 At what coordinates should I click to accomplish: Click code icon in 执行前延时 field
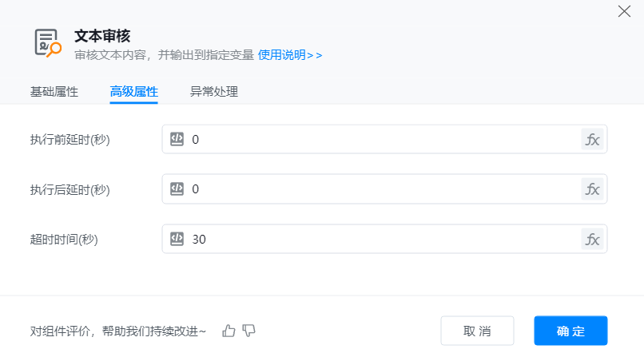(177, 140)
